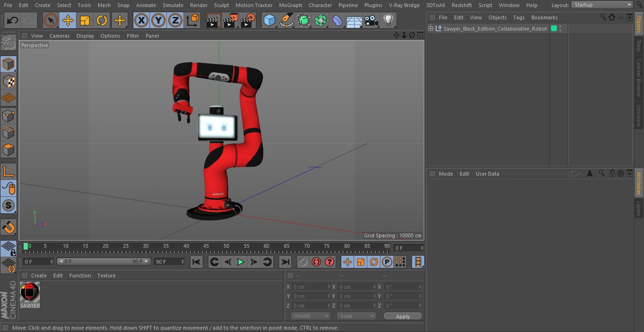Switch to Edges mode
This screenshot has width=644, height=332.
tap(8, 133)
